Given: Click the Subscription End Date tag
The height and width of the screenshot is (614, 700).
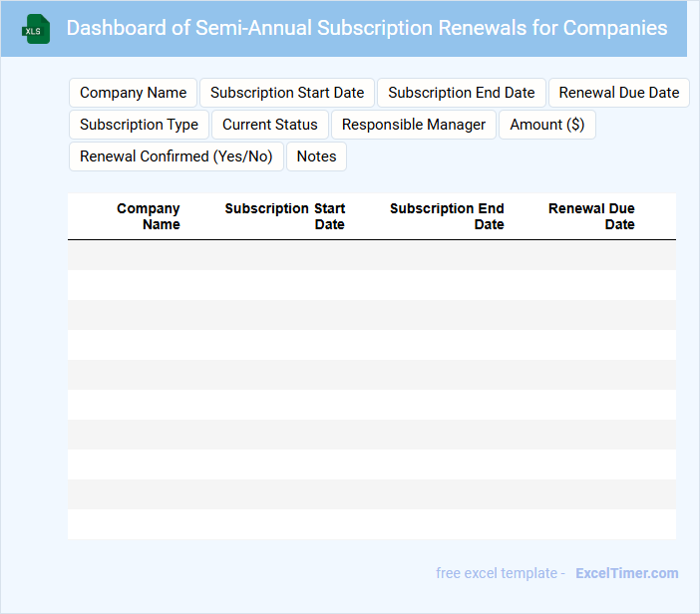Looking at the screenshot, I should 461,93.
